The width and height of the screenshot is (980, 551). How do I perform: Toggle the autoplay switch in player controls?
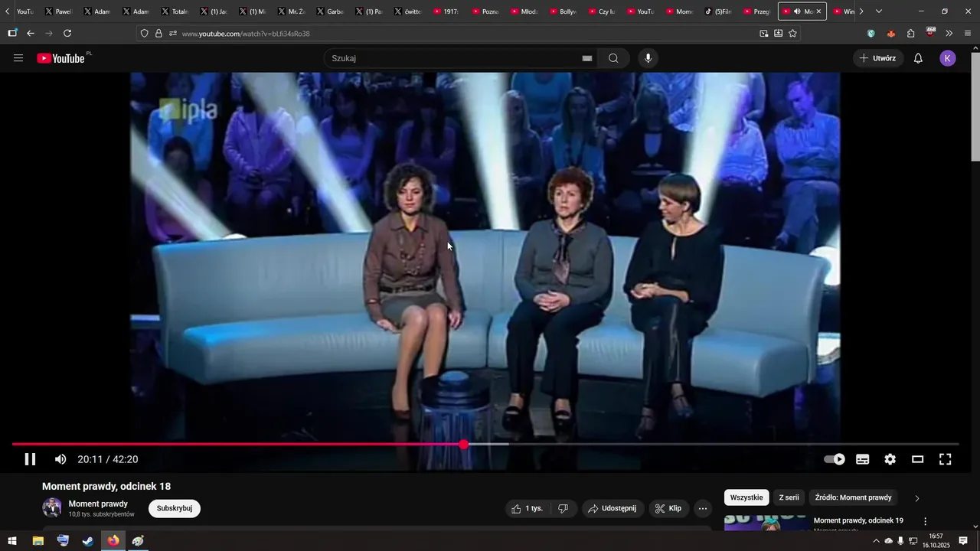tap(835, 459)
